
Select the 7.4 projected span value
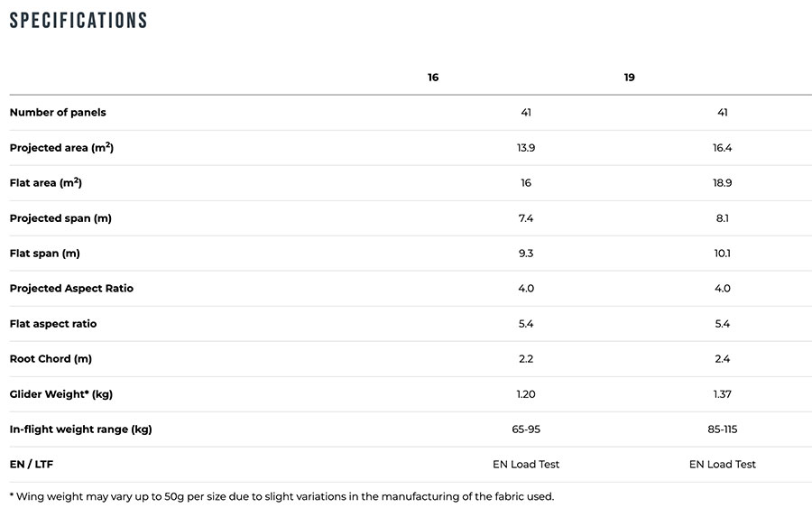point(526,218)
